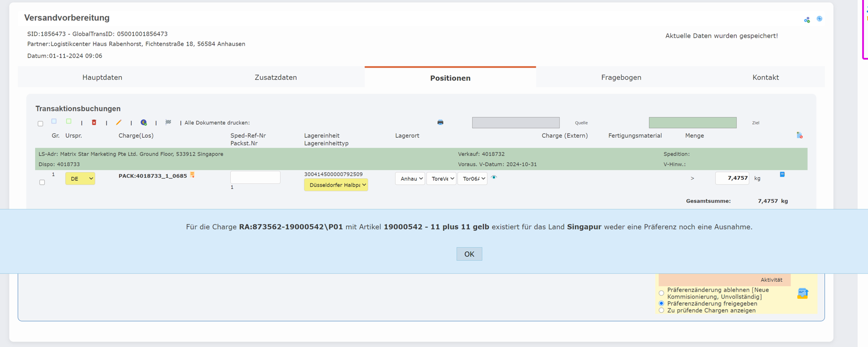This screenshot has height=347, width=868.
Task: Click the printer icon for all documents
Action: [440, 123]
